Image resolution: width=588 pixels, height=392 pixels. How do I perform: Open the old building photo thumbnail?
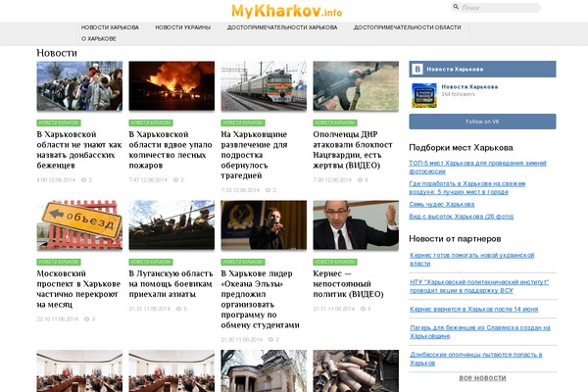(264, 371)
